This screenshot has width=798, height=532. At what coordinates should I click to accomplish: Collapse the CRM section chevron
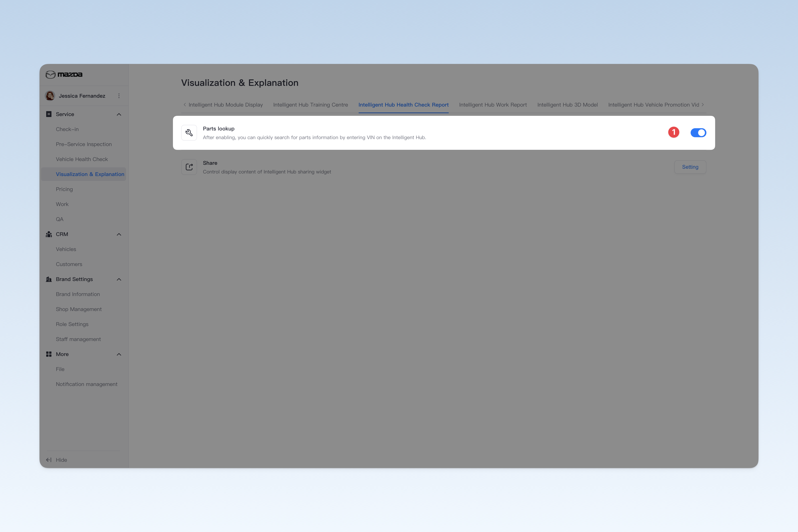(119, 234)
